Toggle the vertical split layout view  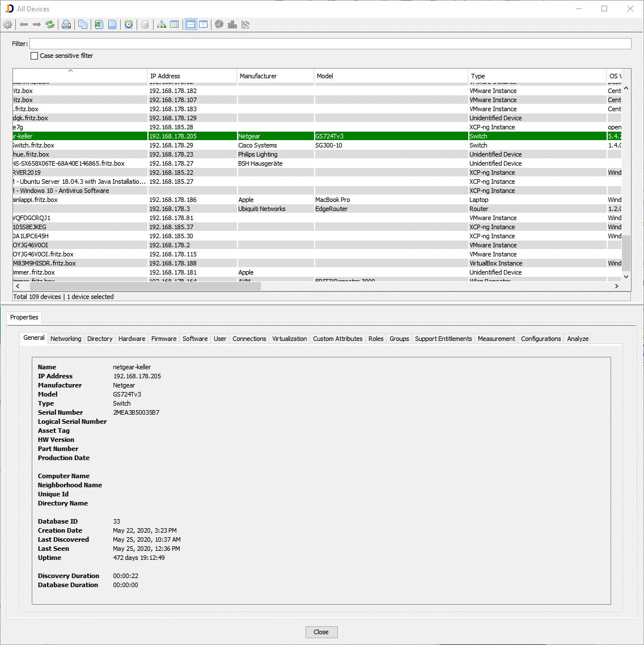click(203, 24)
